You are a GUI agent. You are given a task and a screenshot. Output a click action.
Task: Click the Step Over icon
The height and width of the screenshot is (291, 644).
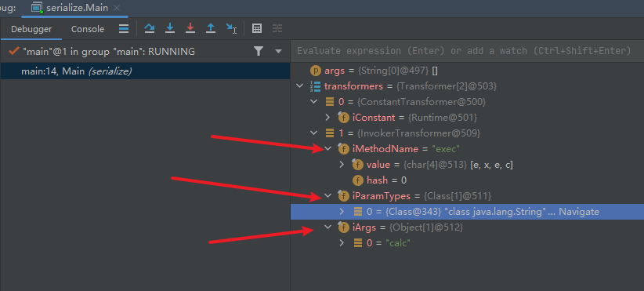(150, 28)
